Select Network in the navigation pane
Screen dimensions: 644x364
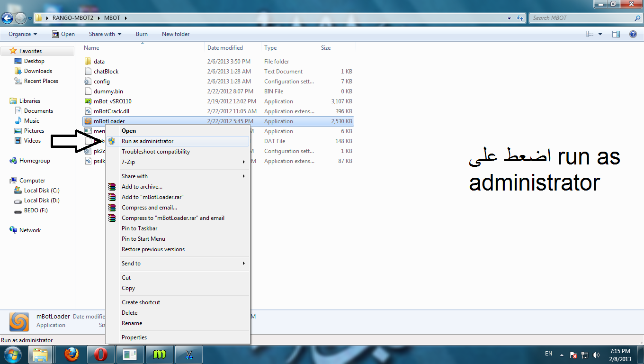(x=30, y=230)
